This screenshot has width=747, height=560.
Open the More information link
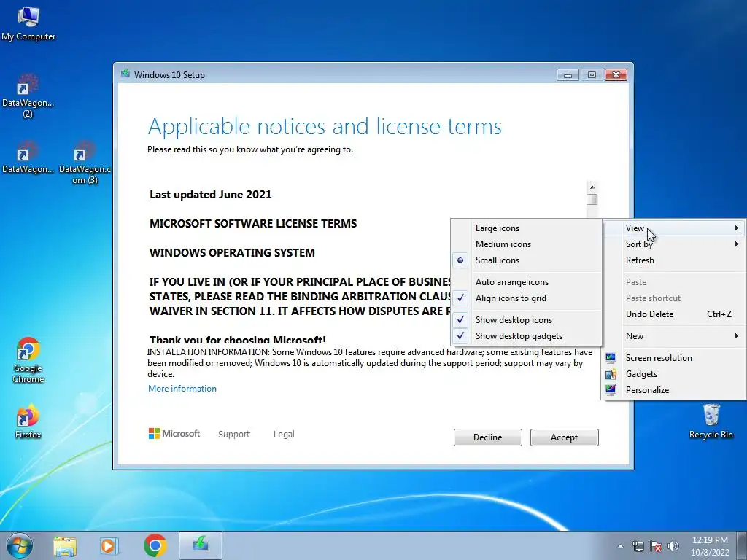pos(182,389)
